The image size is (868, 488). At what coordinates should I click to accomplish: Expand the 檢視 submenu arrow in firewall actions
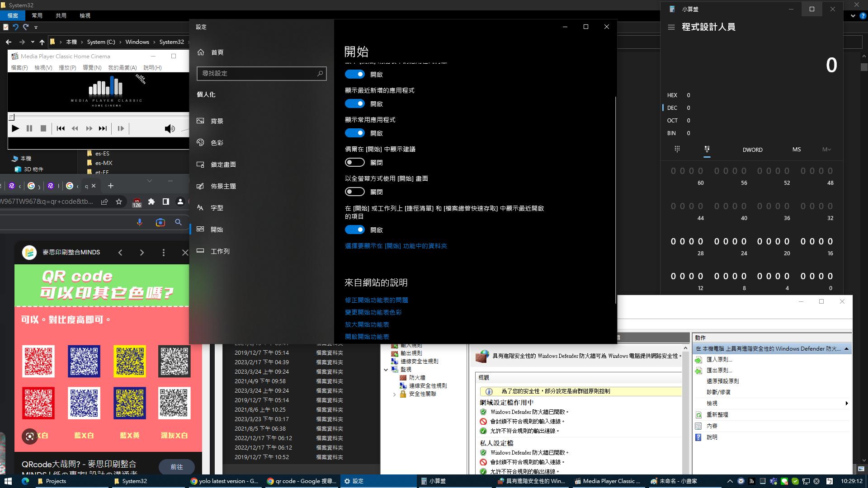[847, 404]
